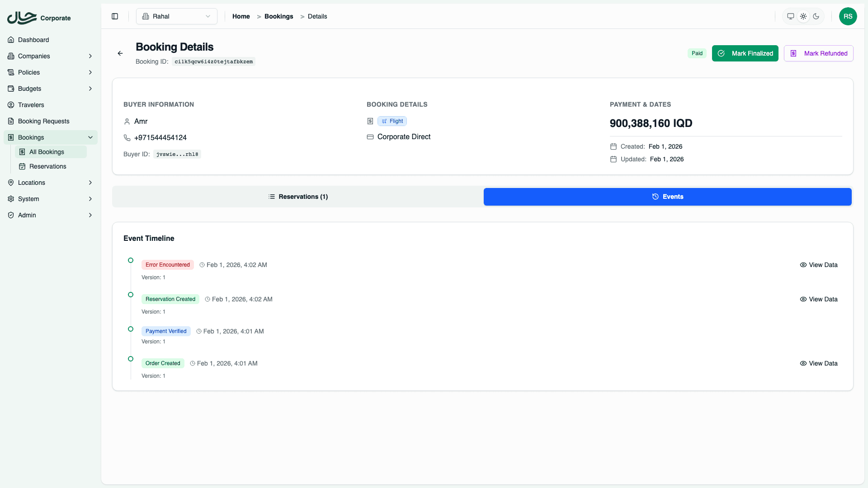The image size is (868, 488).
Task: Open Booking Requests in the sidebar
Action: [44, 121]
